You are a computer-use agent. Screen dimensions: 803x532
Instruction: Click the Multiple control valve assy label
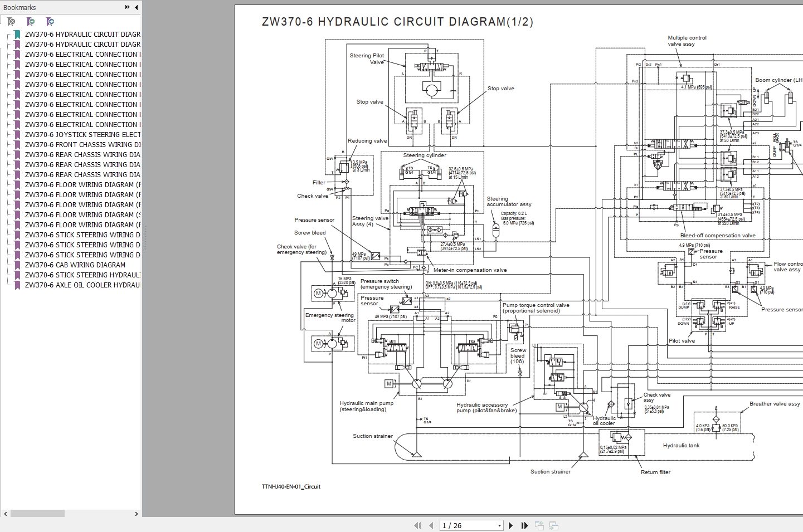click(x=687, y=41)
